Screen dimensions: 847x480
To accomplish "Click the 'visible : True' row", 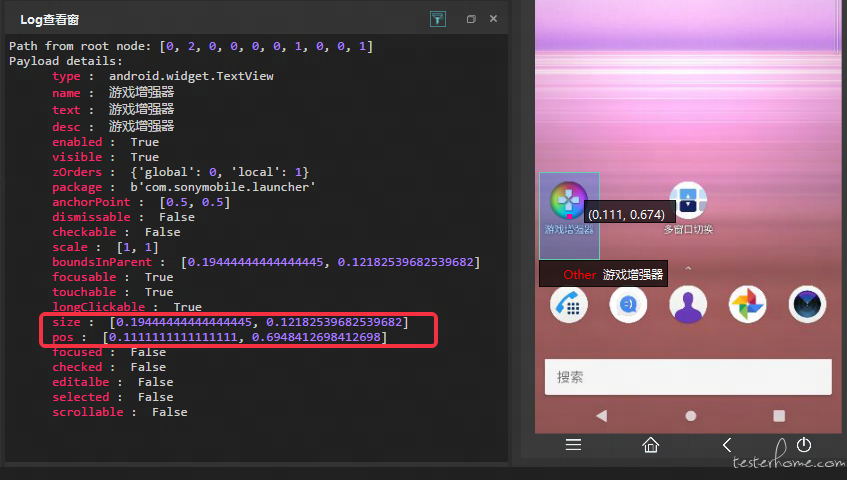I will click(x=105, y=157).
